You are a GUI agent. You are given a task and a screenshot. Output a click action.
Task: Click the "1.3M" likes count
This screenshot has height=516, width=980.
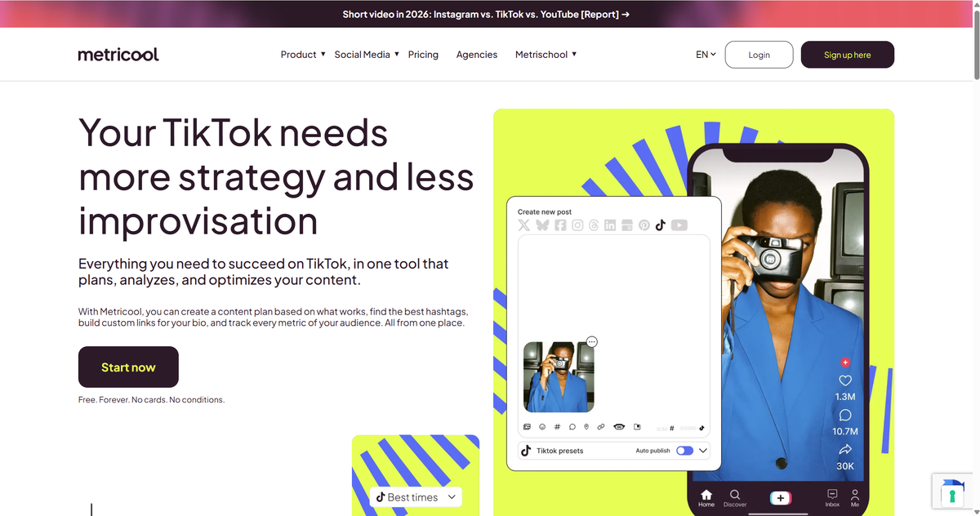tap(845, 397)
